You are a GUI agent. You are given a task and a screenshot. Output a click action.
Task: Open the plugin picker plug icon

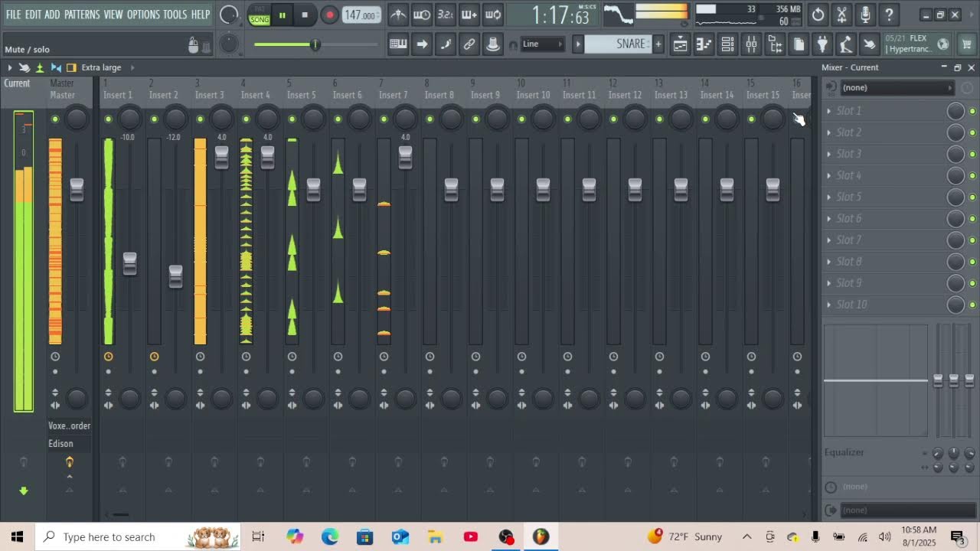822,44
